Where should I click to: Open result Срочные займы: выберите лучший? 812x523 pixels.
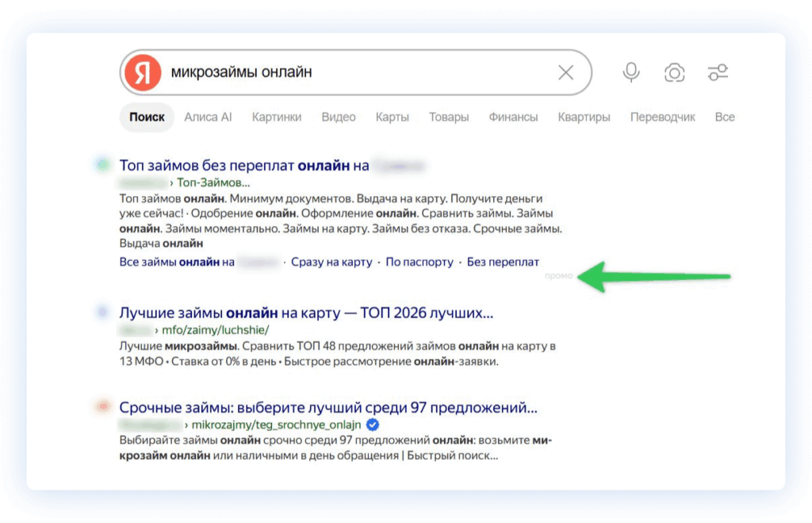click(x=328, y=407)
